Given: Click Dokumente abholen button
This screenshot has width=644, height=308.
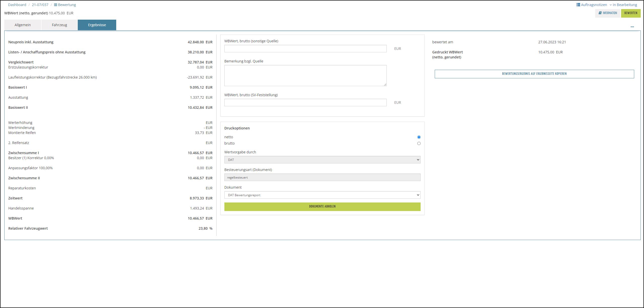Looking at the screenshot, I should click(322, 207).
